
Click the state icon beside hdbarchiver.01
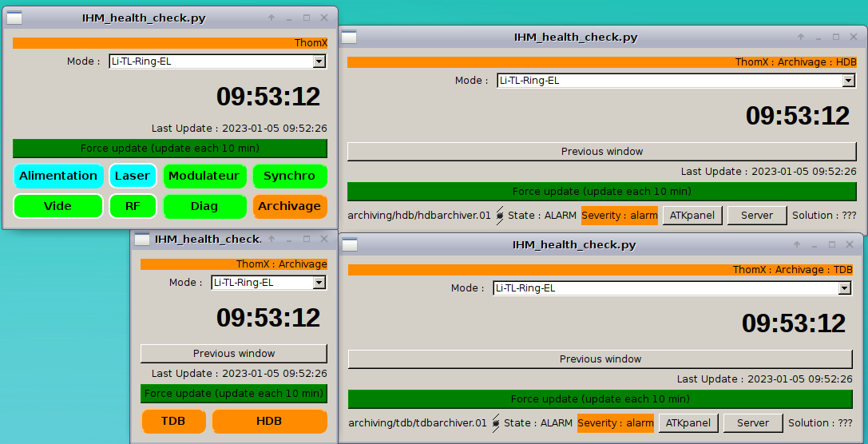(x=499, y=216)
